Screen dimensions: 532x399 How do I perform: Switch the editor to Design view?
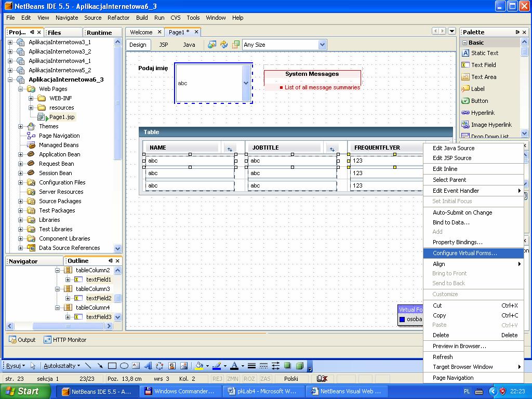click(x=138, y=45)
